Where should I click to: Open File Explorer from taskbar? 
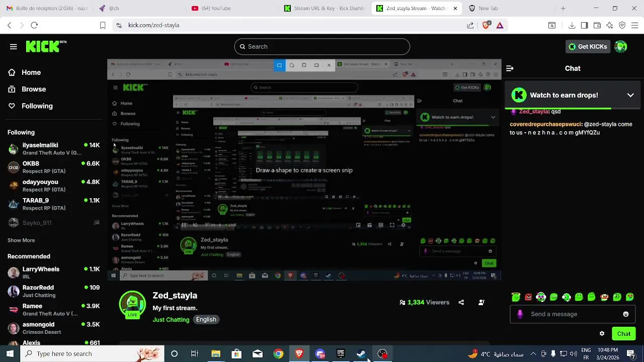tap(216, 354)
